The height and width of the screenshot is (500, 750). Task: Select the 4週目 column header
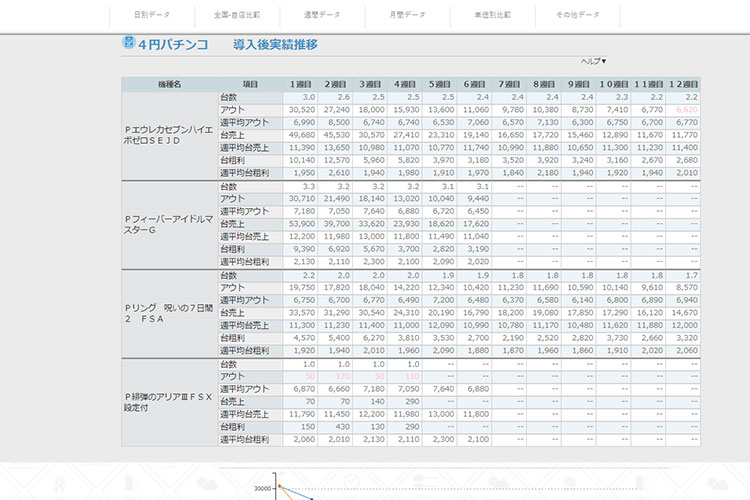pyautogui.click(x=405, y=84)
